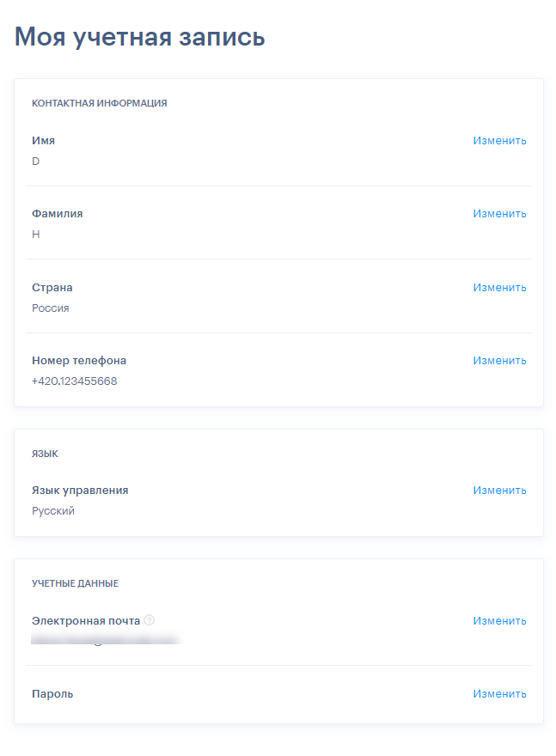Screen dimensions: 556x756
Task: Click the Пароль field label
Action: pyautogui.click(x=52, y=694)
